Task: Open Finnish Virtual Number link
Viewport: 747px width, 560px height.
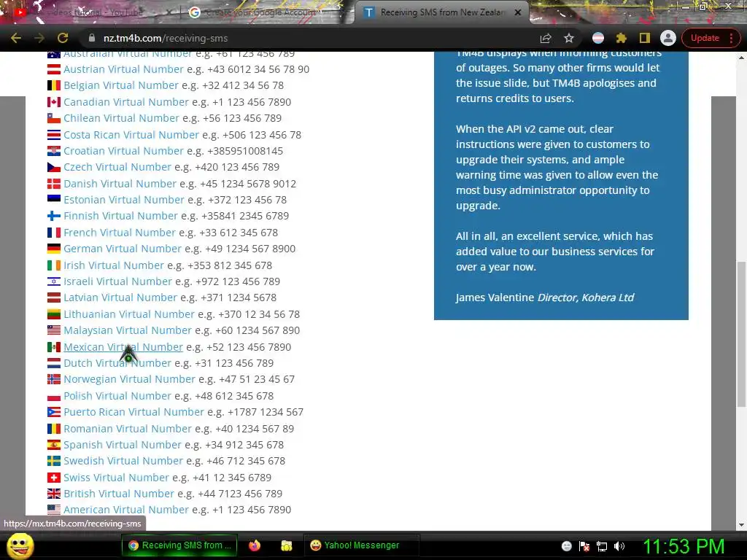Action: pyautogui.click(x=120, y=216)
